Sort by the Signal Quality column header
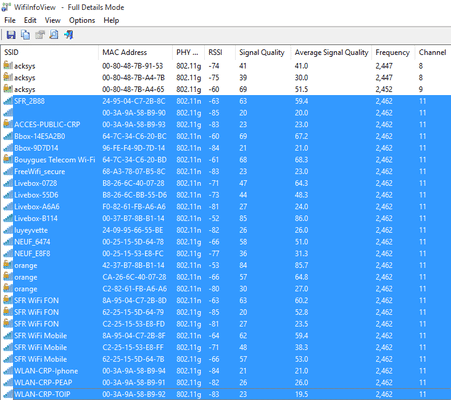 click(262, 52)
